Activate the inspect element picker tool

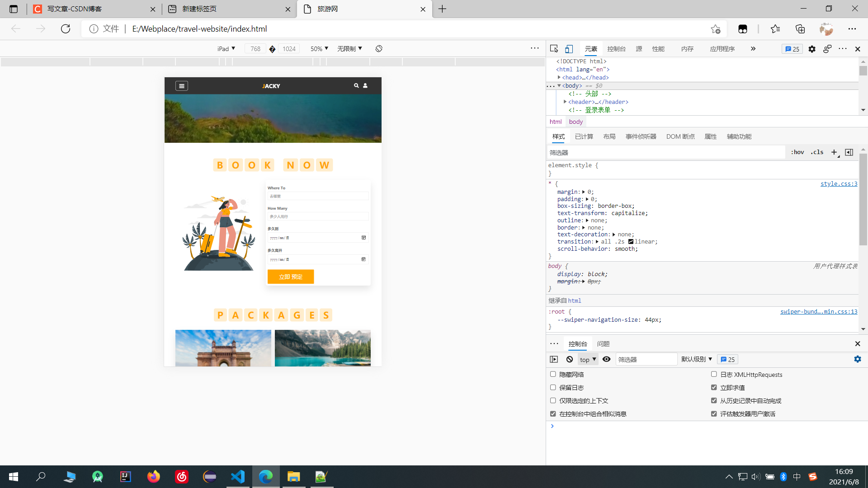click(554, 49)
